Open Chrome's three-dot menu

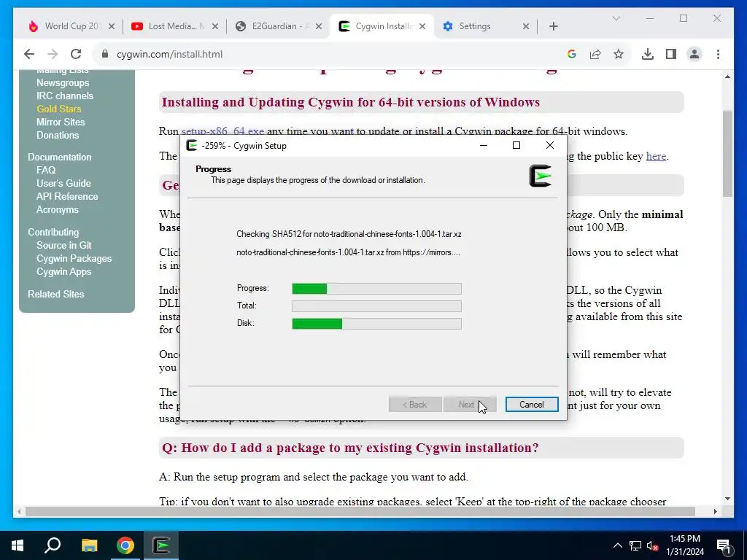point(718,54)
